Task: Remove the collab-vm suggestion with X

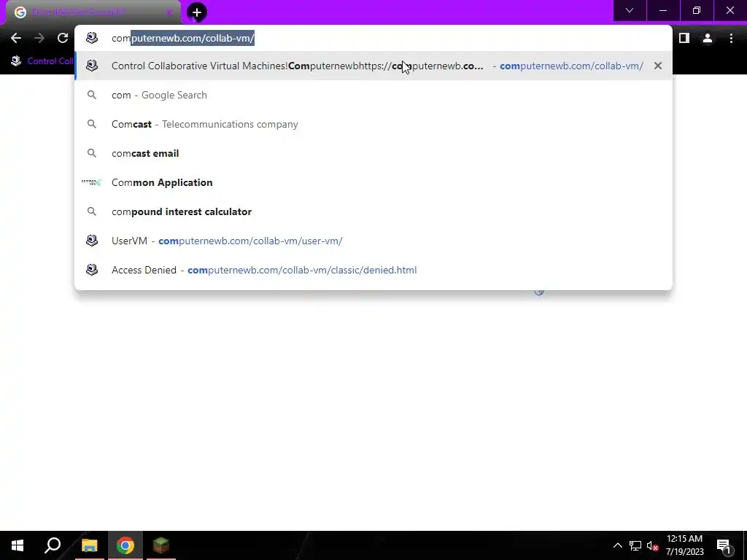Action: coord(658,66)
